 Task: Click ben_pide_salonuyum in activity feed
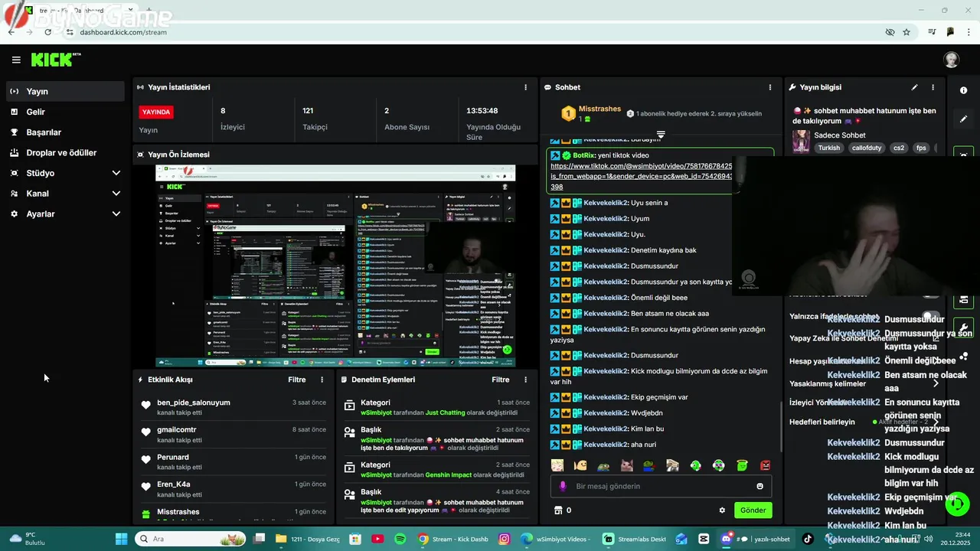pyautogui.click(x=194, y=403)
